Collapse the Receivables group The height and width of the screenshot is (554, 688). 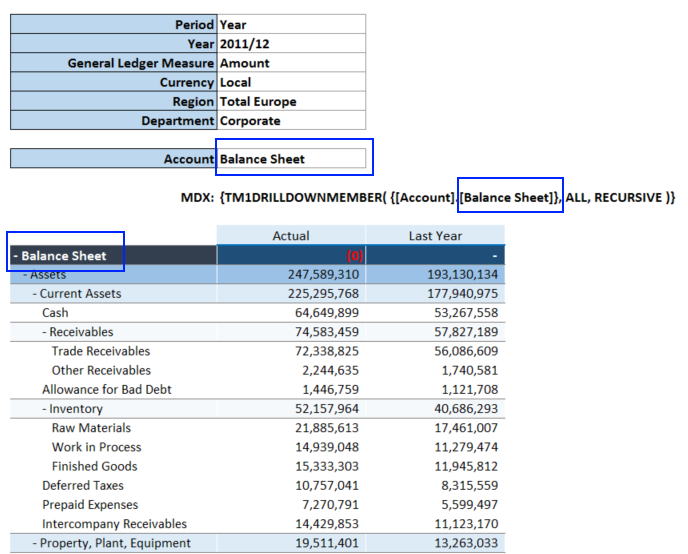45,332
